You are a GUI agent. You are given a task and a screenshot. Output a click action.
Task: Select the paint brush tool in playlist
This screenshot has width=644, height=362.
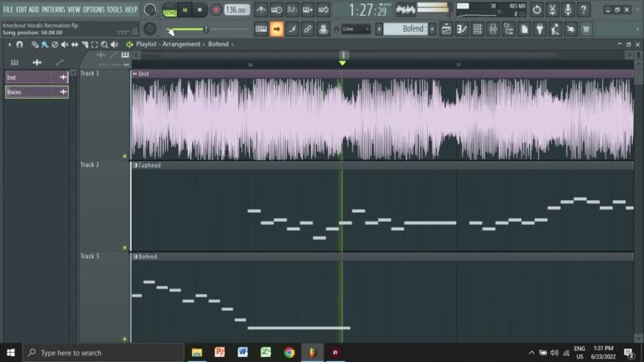44,44
